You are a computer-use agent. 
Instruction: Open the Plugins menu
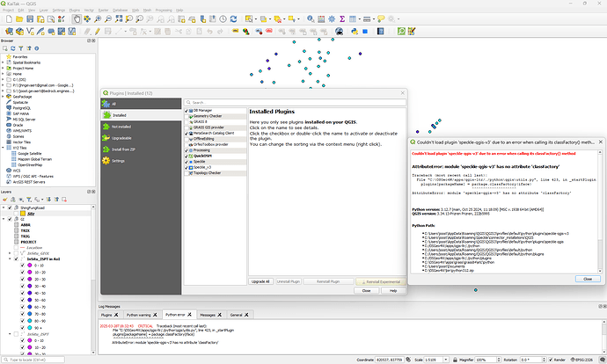(x=74, y=10)
